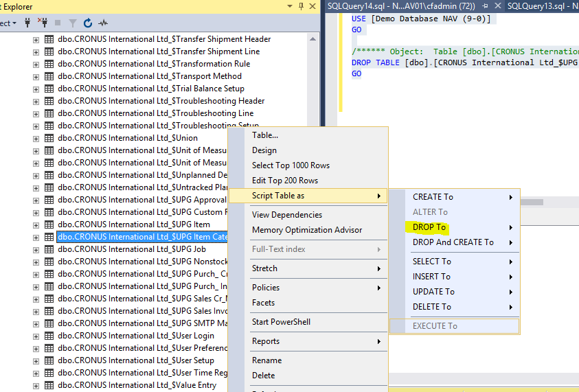The image size is (579, 392).
Task: Expand the Transport Method table node
Action: [x=36, y=77]
